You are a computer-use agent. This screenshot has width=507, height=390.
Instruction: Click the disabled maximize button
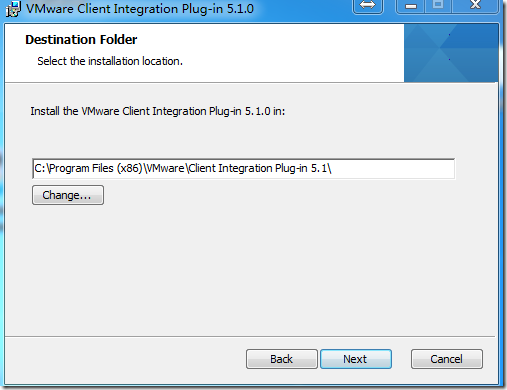[438, 6]
